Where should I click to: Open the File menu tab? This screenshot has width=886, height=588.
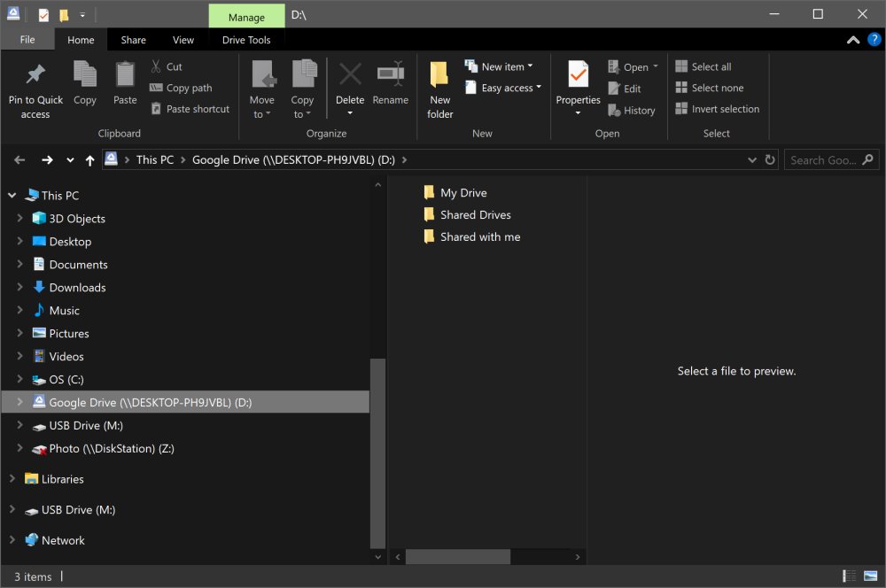point(27,40)
